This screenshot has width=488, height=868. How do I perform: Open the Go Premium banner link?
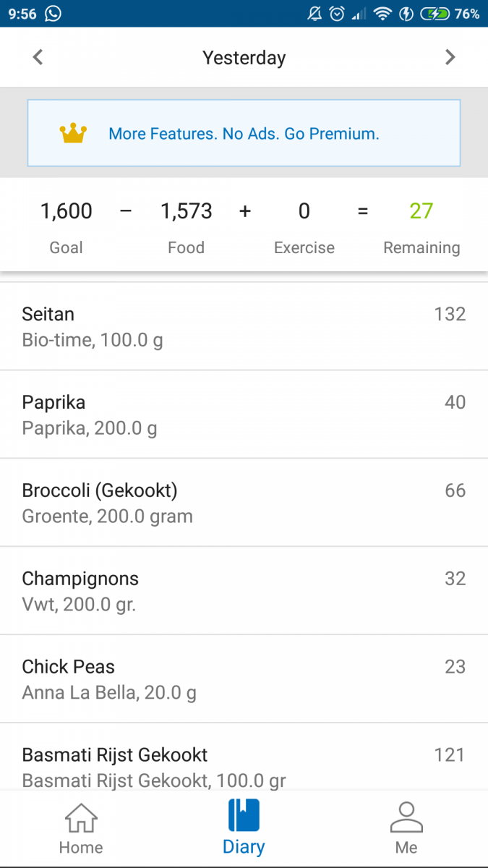[244, 133]
